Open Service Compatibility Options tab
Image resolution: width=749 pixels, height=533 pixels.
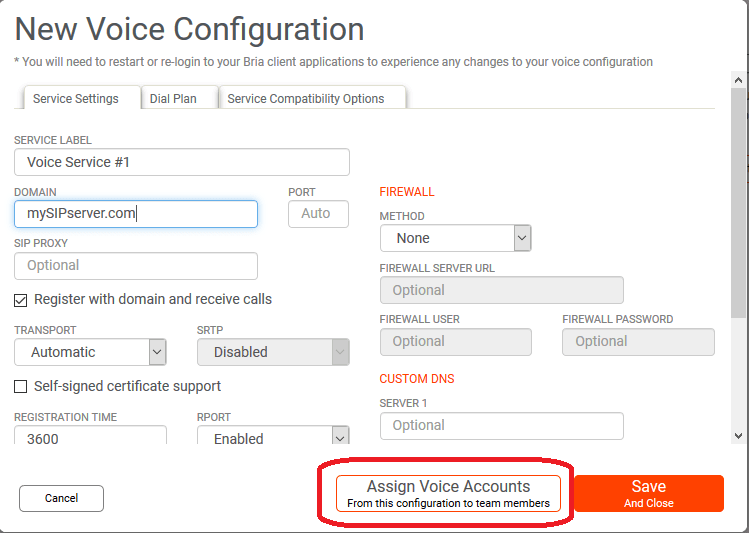pyautogui.click(x=306, y=99)
